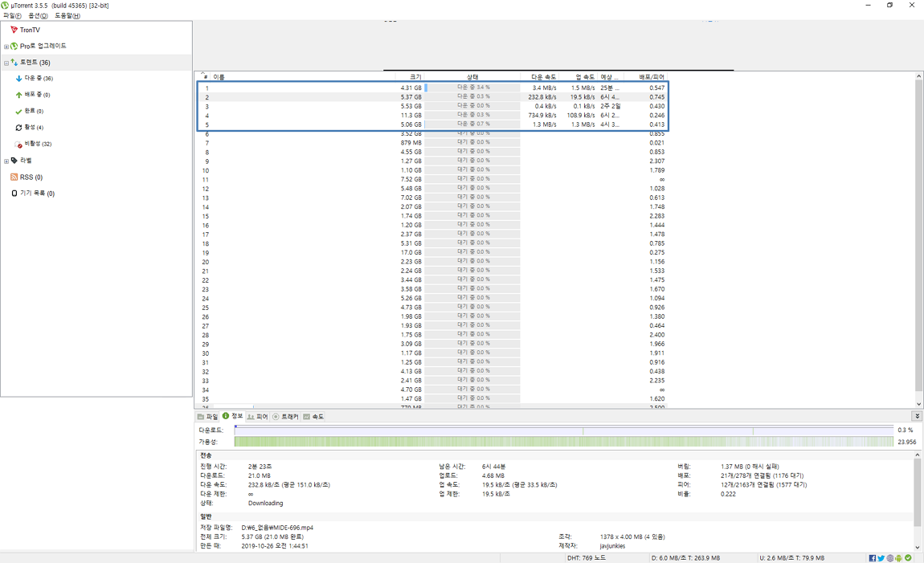Image resolution: width=924 pixels, height=563 pixels.
Task: Select torrent row 11 with 7.52 GB
Action: (x=432, y=179)
